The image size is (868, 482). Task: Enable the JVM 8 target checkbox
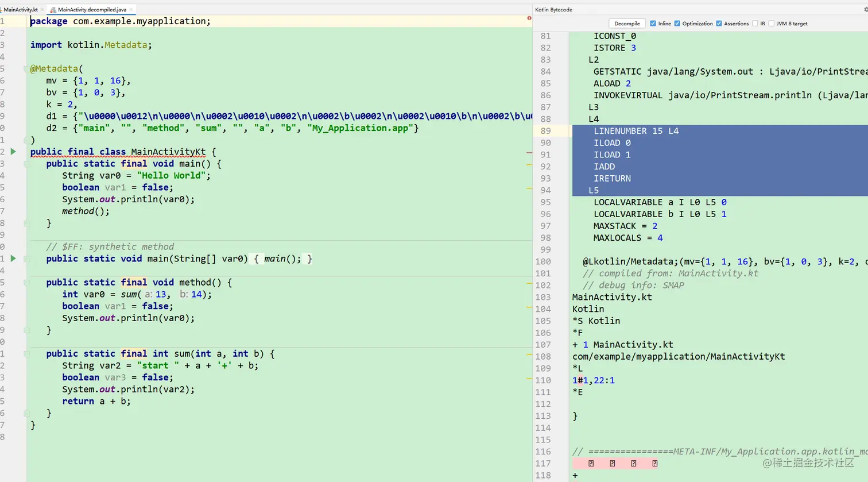(x=772, y=24)
